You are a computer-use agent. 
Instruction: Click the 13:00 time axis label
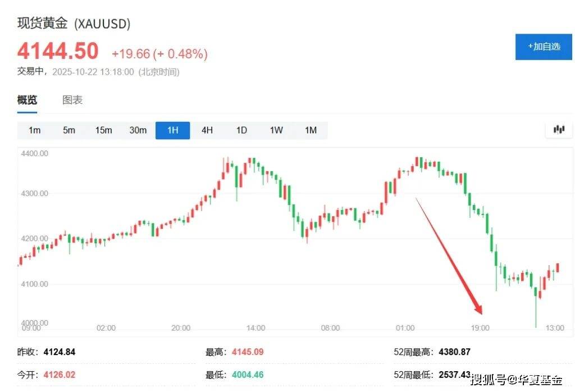tap(555, 328)
